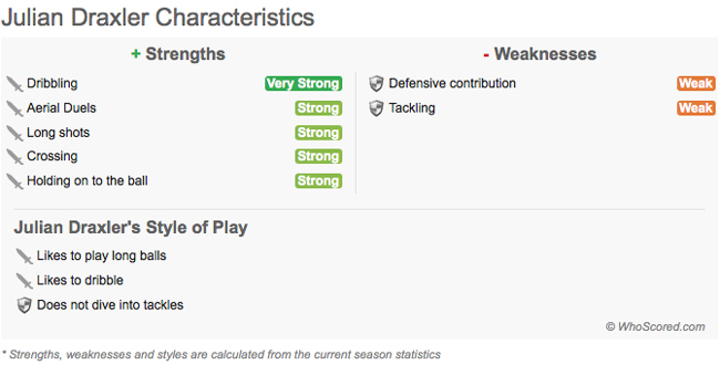Click the shield icon beside Defensive contribution
Viewport: 720px width, 365px height.
pos(376,84)
